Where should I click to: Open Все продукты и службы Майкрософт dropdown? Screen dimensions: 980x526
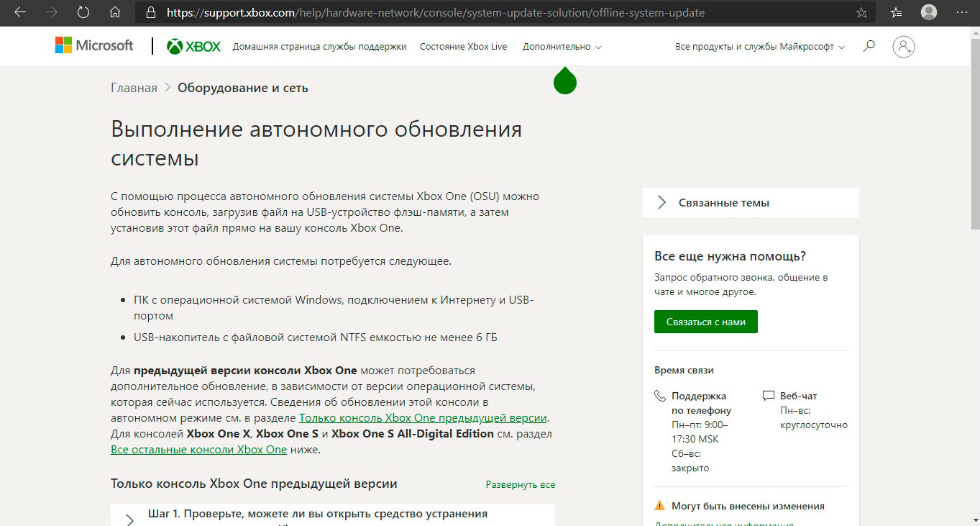pos(760,47)
